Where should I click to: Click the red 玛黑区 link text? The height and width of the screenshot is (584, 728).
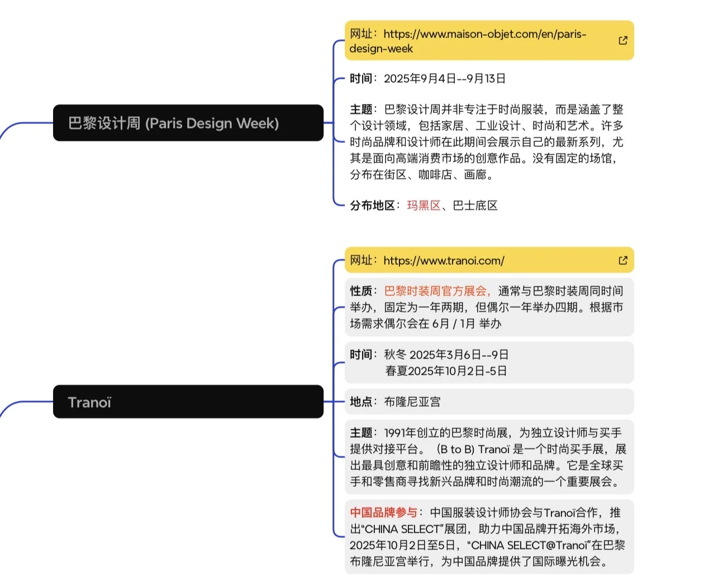pyautogui.click(x=424, y=205)
